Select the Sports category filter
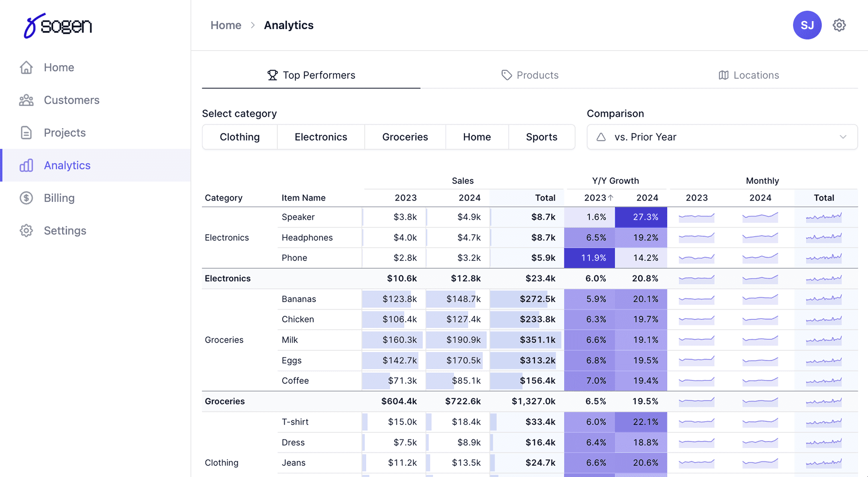Viewport: 868px width, 477px height. coord(542,137)
